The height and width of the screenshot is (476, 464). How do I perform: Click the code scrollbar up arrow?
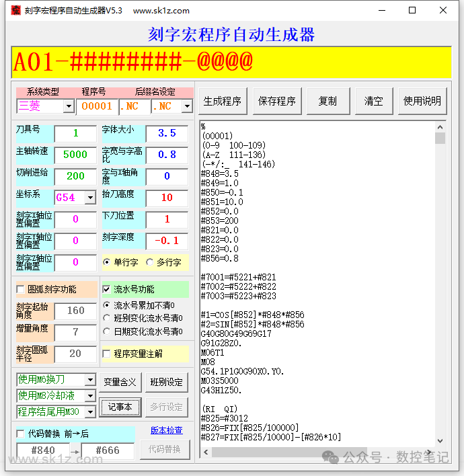click(440, 127)
